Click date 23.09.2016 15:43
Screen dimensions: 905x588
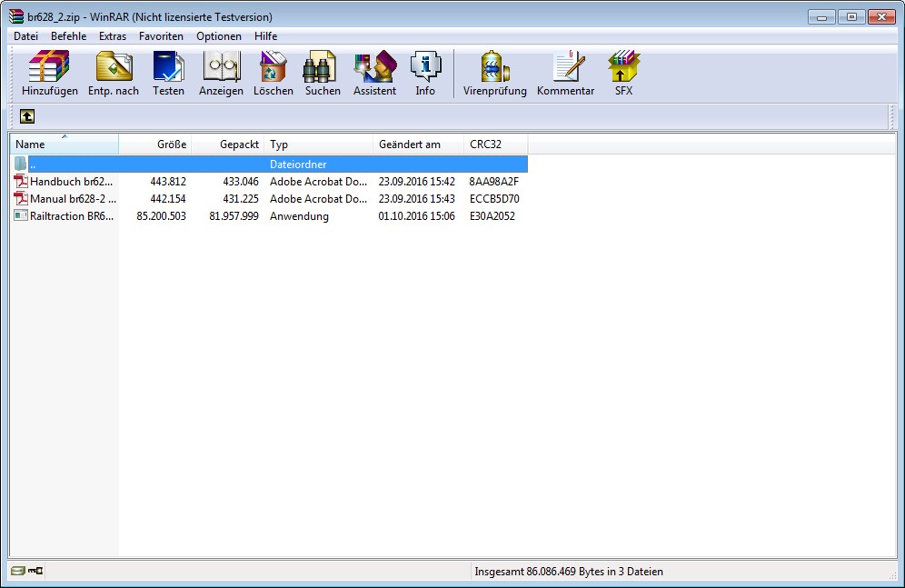click(x=417, y=198)
